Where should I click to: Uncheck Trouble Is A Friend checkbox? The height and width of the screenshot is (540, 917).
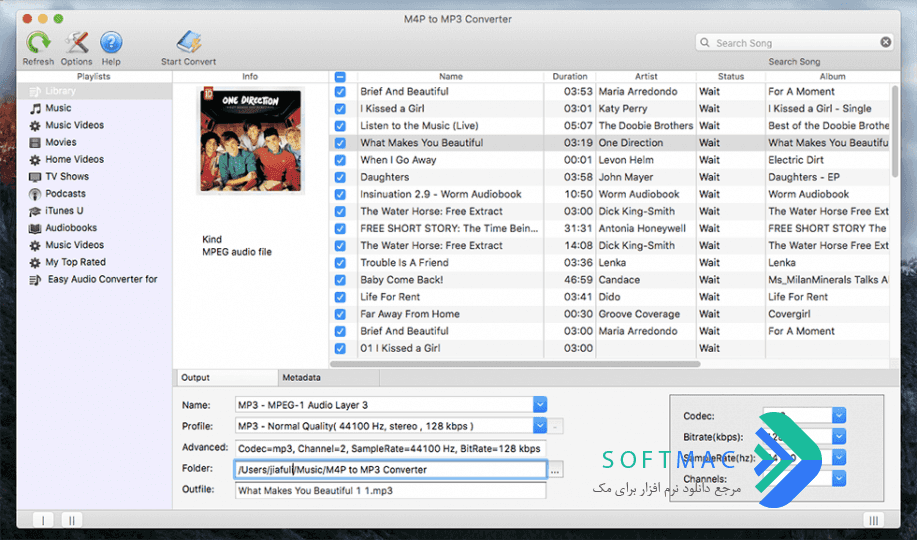coord(340,263)
